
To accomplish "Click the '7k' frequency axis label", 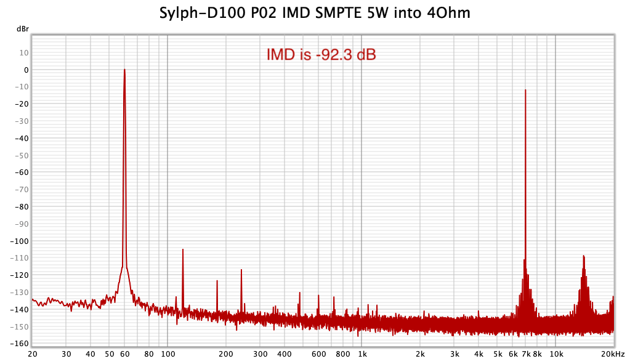I will tap(527, 354).
